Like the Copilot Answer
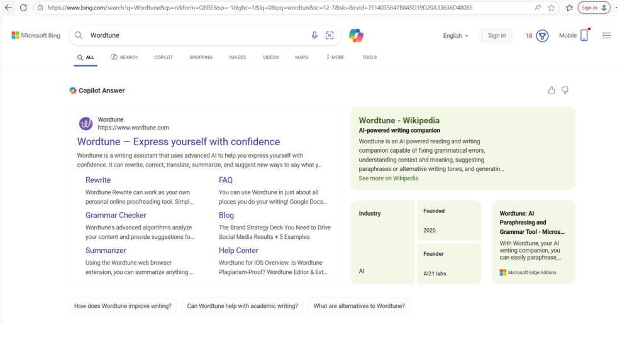This screenshot has height=362, width=644. [x=551, y=90]
